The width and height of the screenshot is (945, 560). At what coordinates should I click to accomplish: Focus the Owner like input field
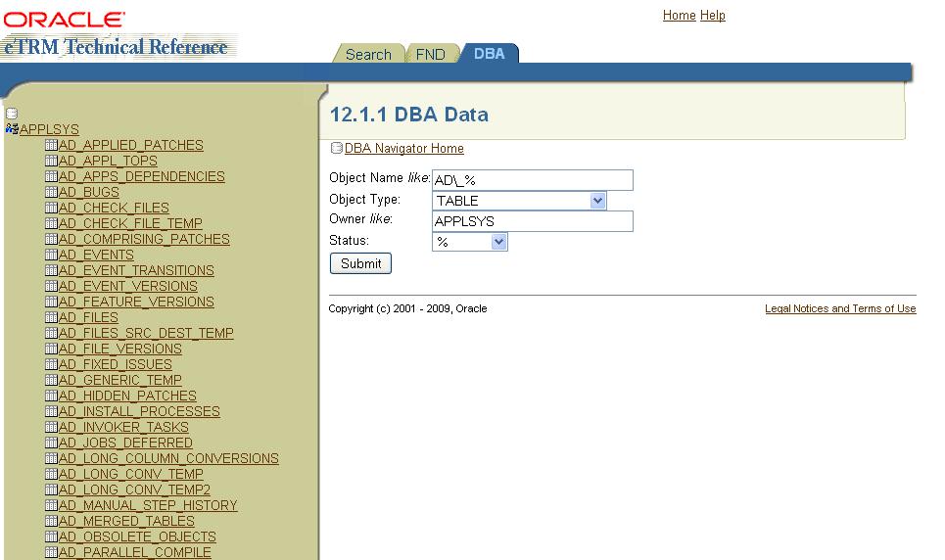[x=533, y=221]
